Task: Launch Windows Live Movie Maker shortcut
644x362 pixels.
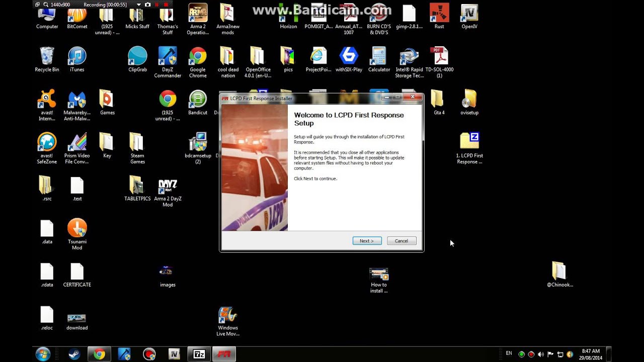Action: coord(228,322)
